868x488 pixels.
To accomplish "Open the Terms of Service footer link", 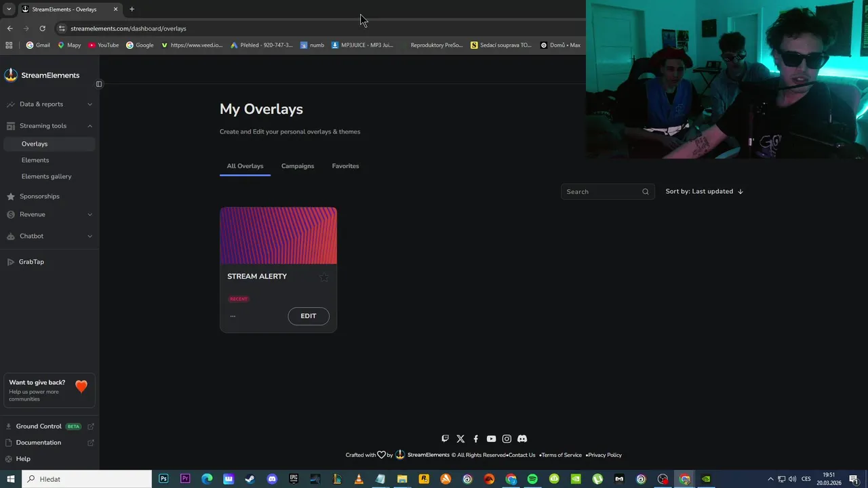I will [561, 455].
